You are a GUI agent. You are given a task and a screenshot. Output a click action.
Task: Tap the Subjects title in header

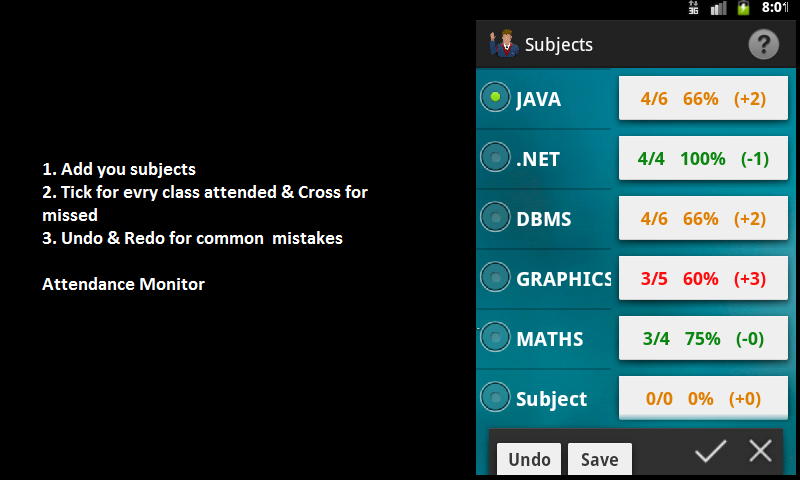pyautogui.click(x=558, y=45)
